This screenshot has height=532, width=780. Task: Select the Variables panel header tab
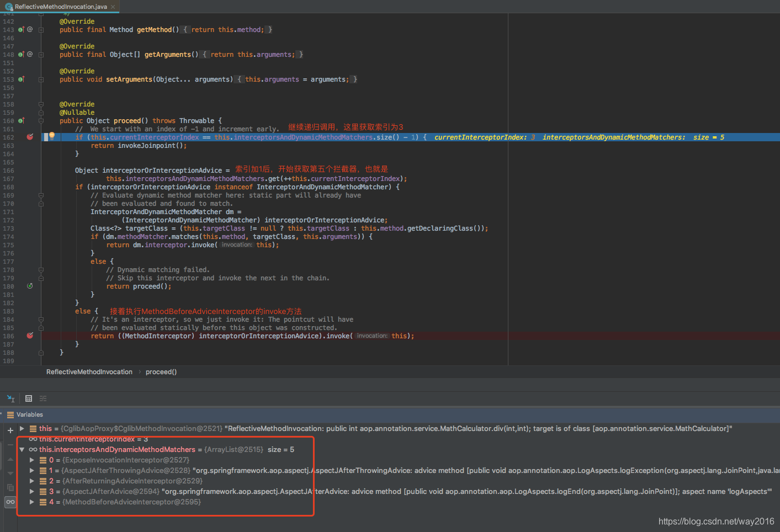[25, 415]
